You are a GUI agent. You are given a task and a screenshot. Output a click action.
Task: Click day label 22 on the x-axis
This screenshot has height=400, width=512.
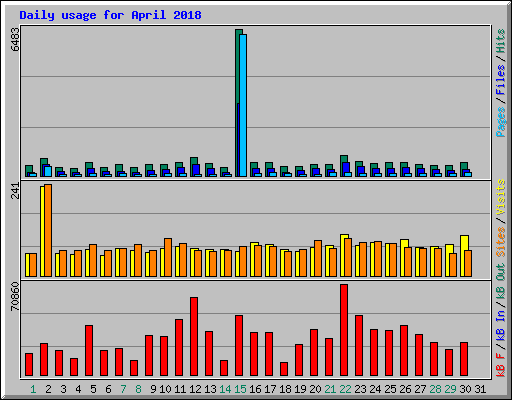click(x=345, y=389)
